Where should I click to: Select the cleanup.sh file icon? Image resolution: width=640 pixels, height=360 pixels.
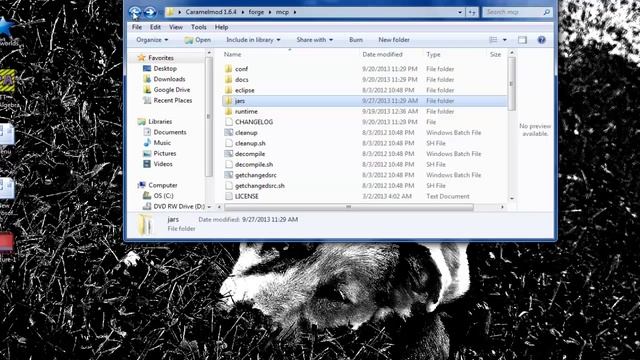click(229, 143)
